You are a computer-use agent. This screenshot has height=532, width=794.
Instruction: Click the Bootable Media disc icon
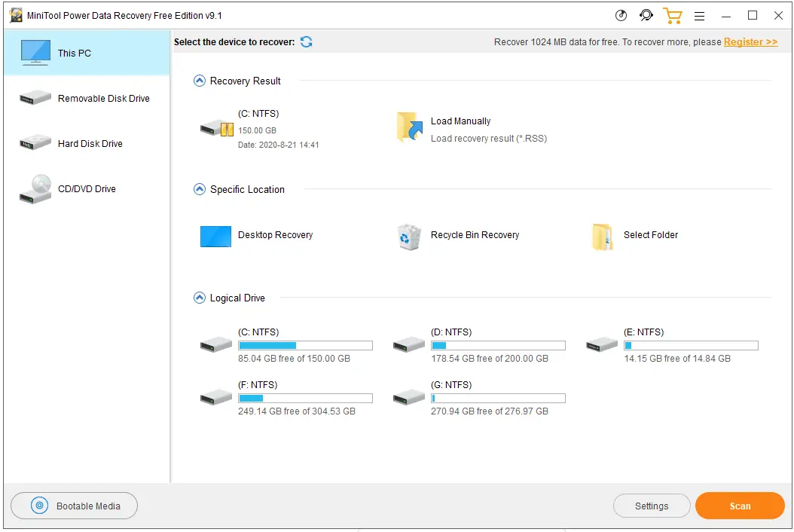point(39,506)
